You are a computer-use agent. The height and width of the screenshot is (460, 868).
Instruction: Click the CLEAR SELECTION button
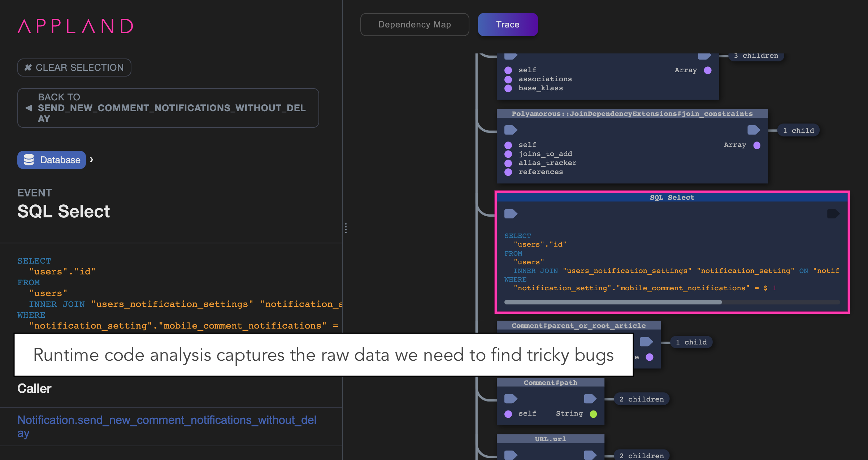pyautogui.click(x=74, y=67)
